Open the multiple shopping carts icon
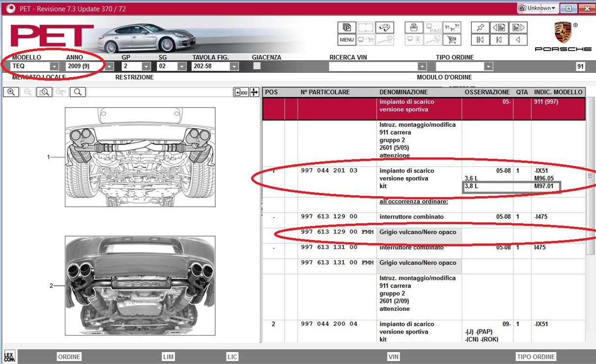 (x=452, y=28)
